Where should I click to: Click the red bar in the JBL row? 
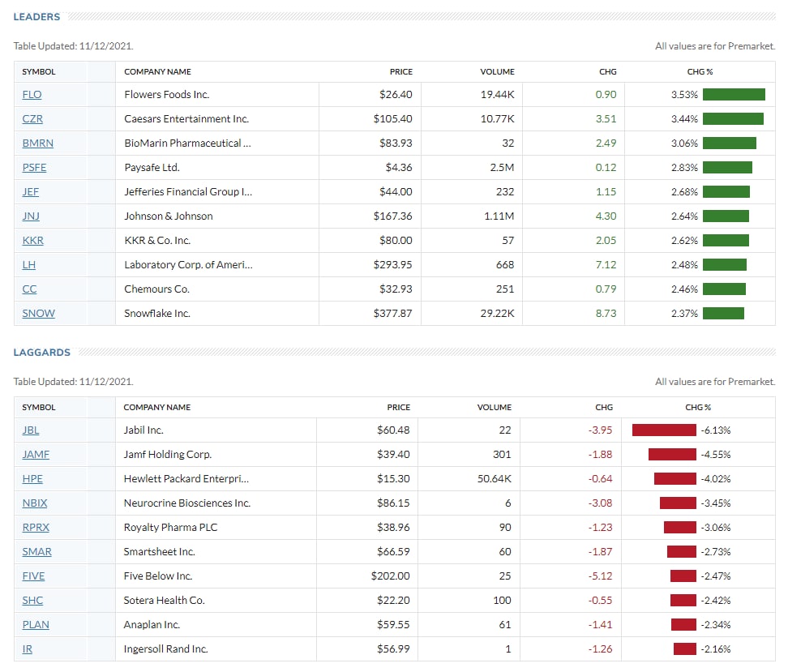pos(664,430)
